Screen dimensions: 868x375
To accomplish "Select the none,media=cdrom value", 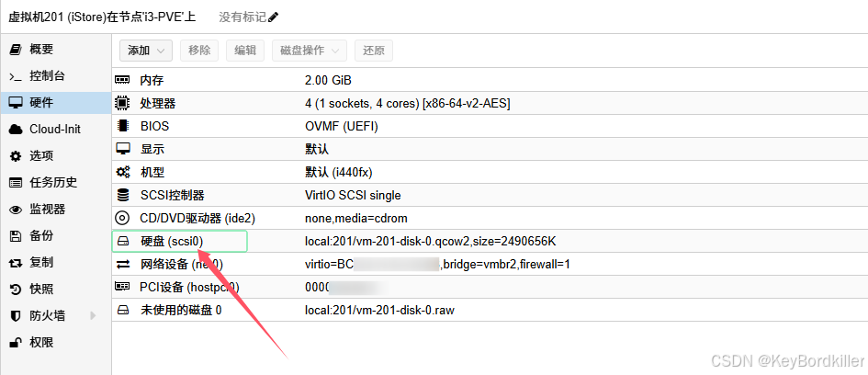I will pyautogui.click(x=356, y=218).
